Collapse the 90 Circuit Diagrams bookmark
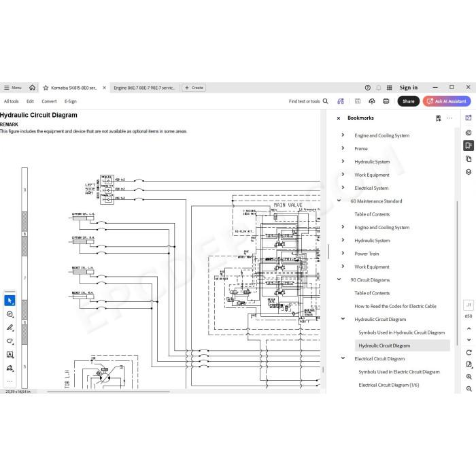 [x=339, y=279]
